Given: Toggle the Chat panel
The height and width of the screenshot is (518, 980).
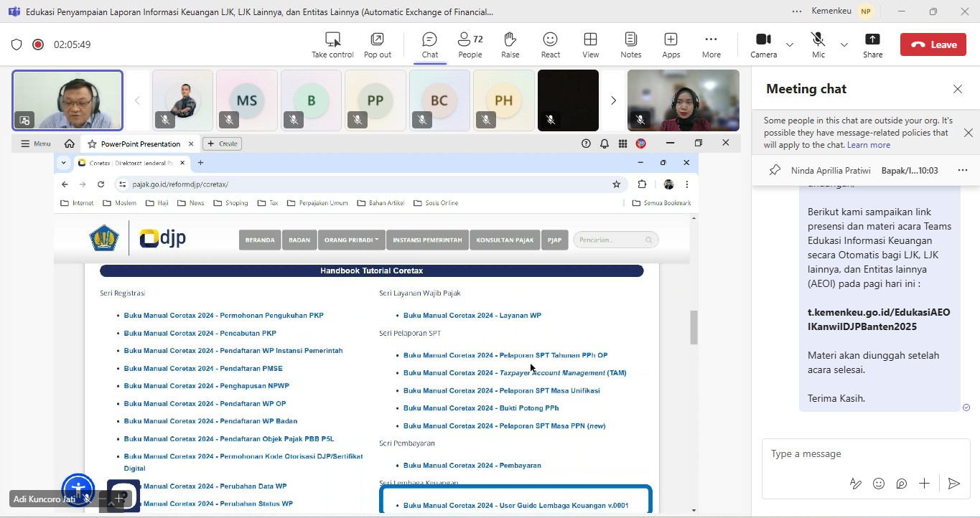Looking at the screenshot, I should click(429, 44).
